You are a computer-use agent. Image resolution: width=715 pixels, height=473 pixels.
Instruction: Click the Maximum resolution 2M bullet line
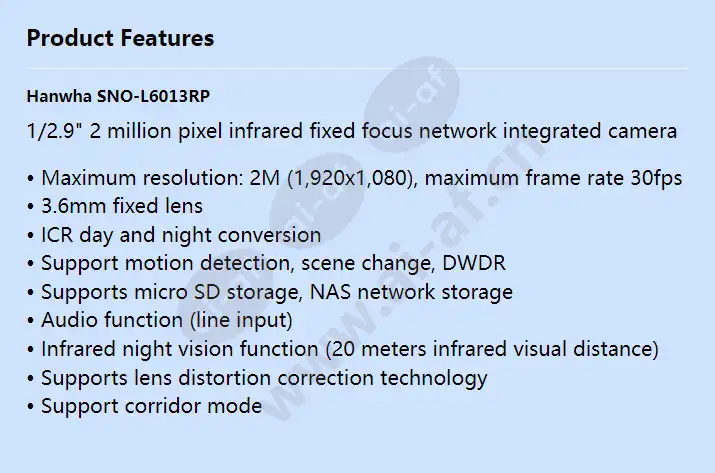point(354,178)
